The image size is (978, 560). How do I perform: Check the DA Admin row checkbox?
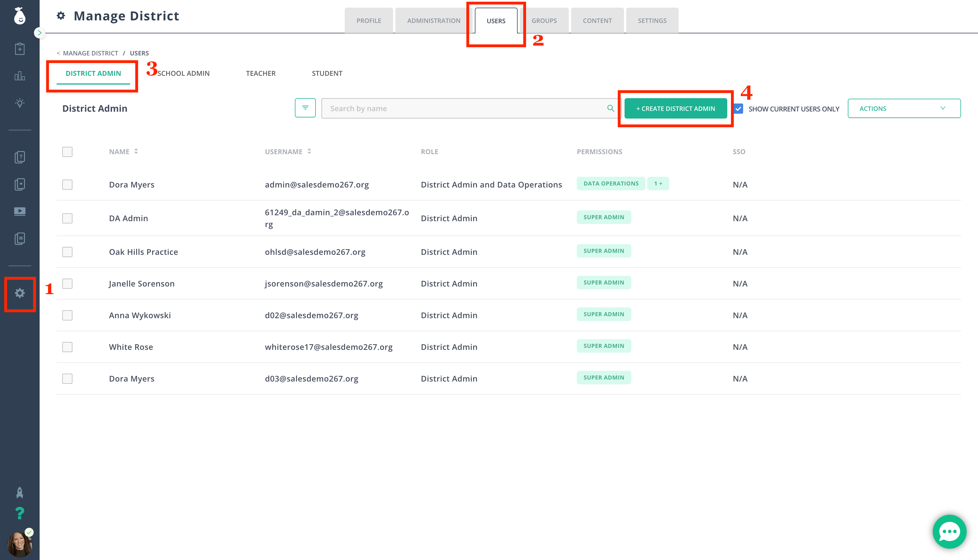pyautogui.click(x=67, y=218)
